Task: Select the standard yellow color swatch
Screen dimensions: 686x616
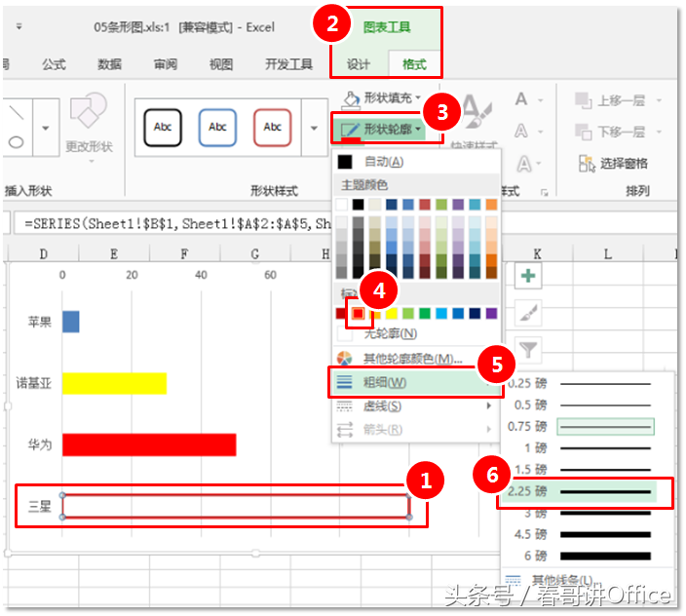Action: [x=391, y=313]
